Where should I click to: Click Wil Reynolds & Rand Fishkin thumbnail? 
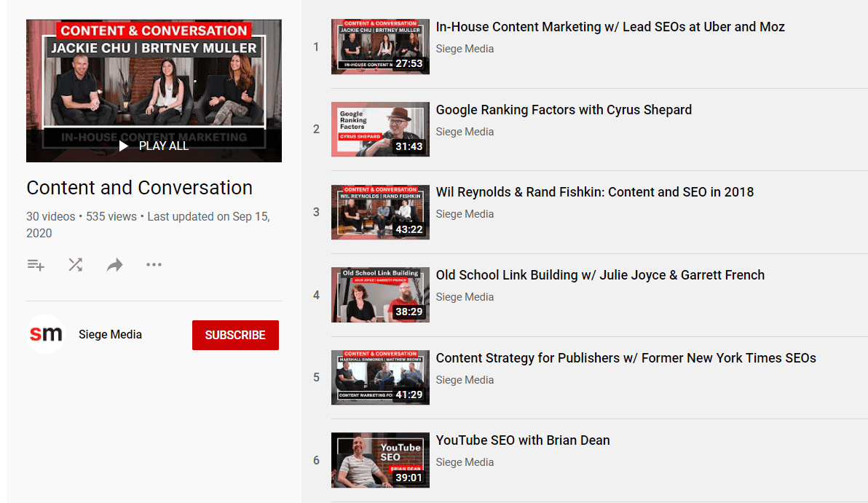[x=380, y=212]
